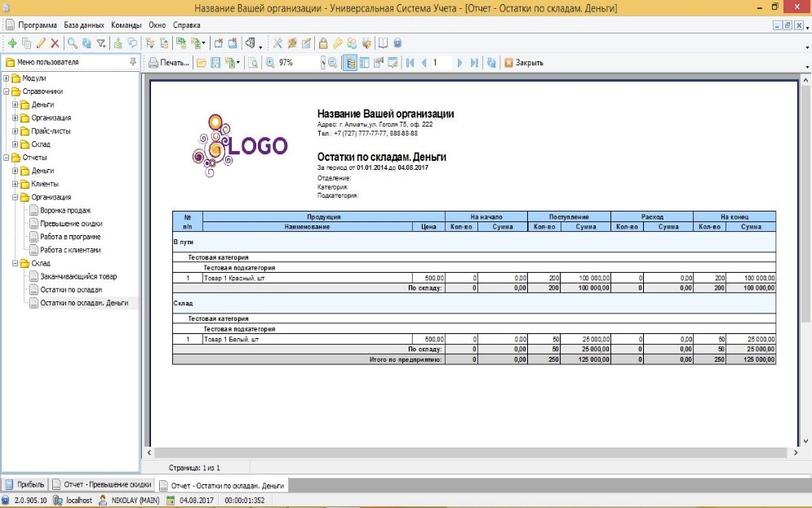The height and width of the screenshot is (508, 812).
Task: Click the Excel import icon in the main toolbar
Action: (180, 43)
